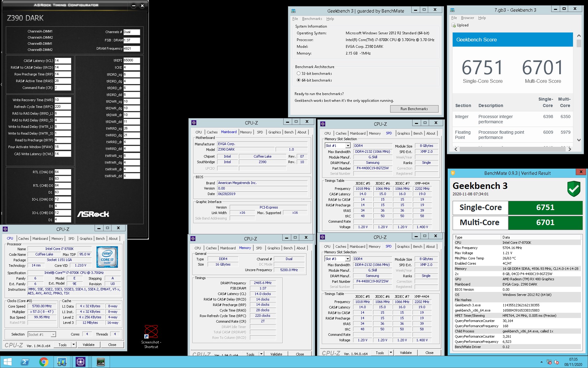Open File menu in 7.gb3 Geekbench window
Viewport: 588px width, 368px height.
pyautogui.click(x=454, y=18)
